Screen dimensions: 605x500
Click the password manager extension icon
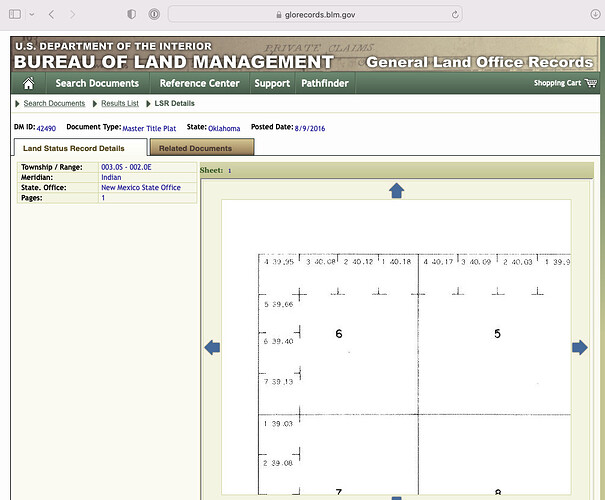click(154, 15)
